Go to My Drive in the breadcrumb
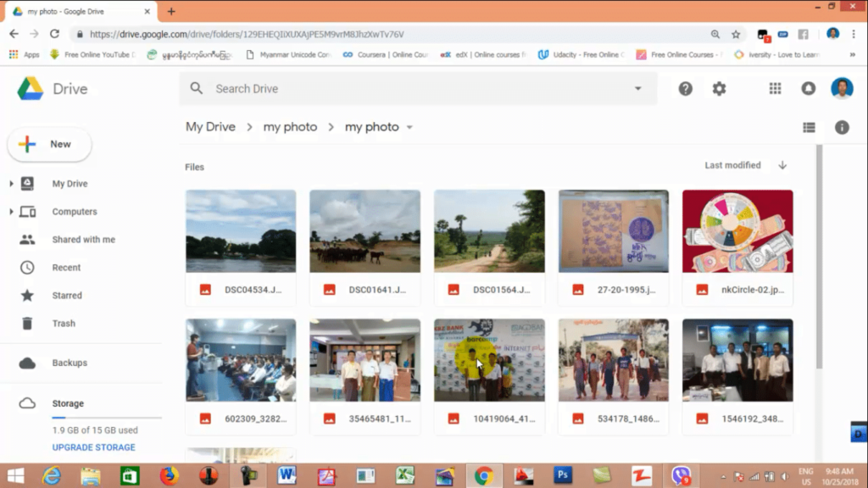Image resolution: width=868 pixels, height=488 pixels. click(210, 127)
